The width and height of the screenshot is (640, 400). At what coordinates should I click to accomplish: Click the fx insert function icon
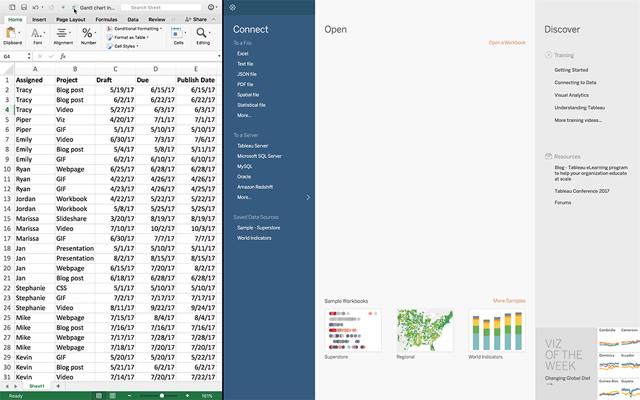coord(62,56)
